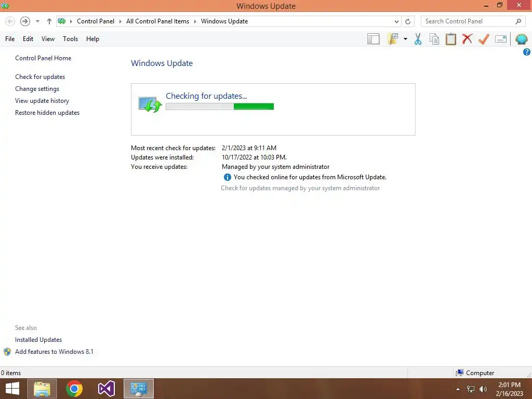
Task: Open Visual Studio from taskbar
Action: point(107,389)
